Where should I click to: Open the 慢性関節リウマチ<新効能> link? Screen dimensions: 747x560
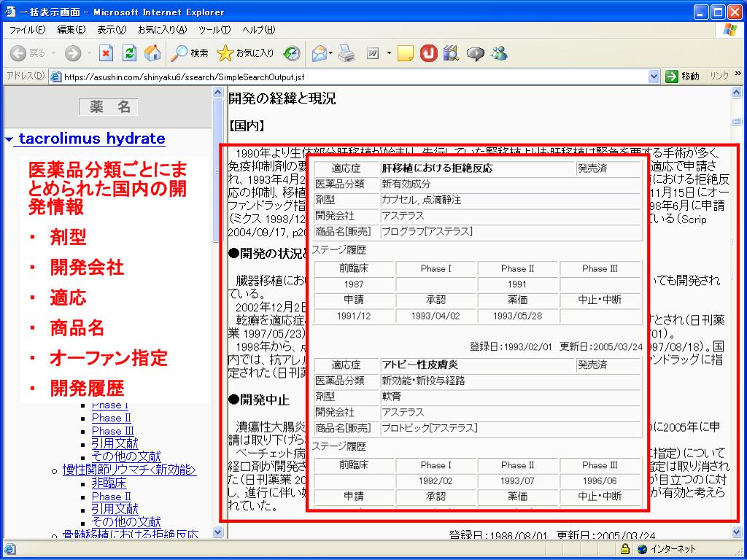[130, 470]
